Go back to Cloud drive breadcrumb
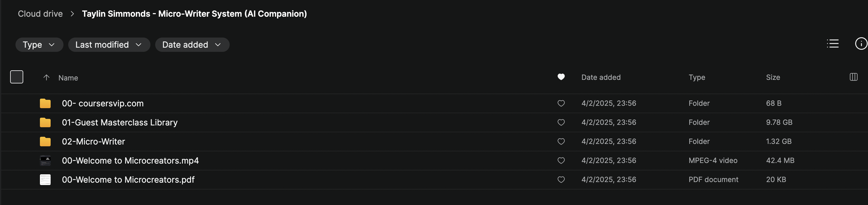 click(40, 14)
